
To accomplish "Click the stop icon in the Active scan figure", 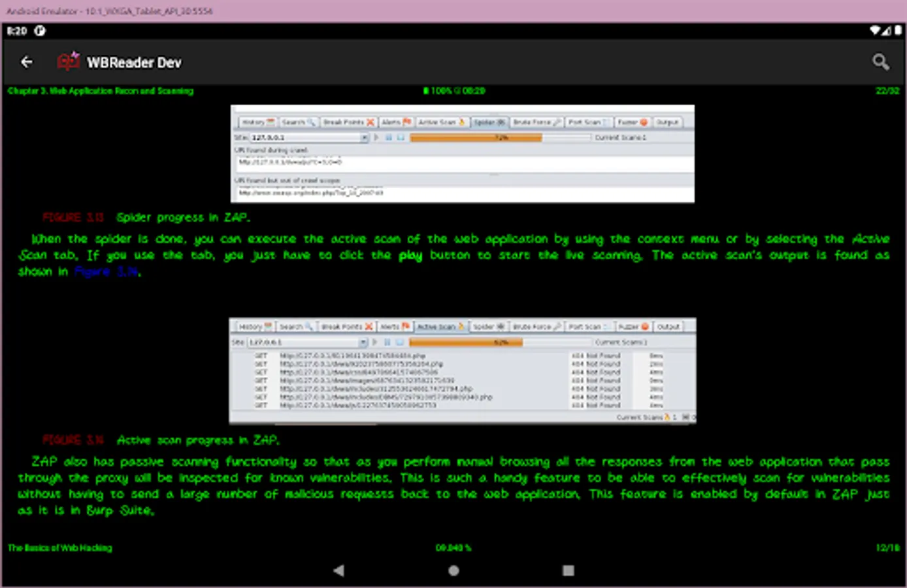I will coord(399,342).
